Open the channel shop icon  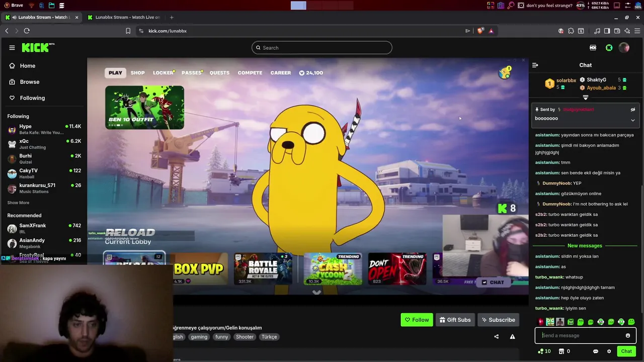561,351
